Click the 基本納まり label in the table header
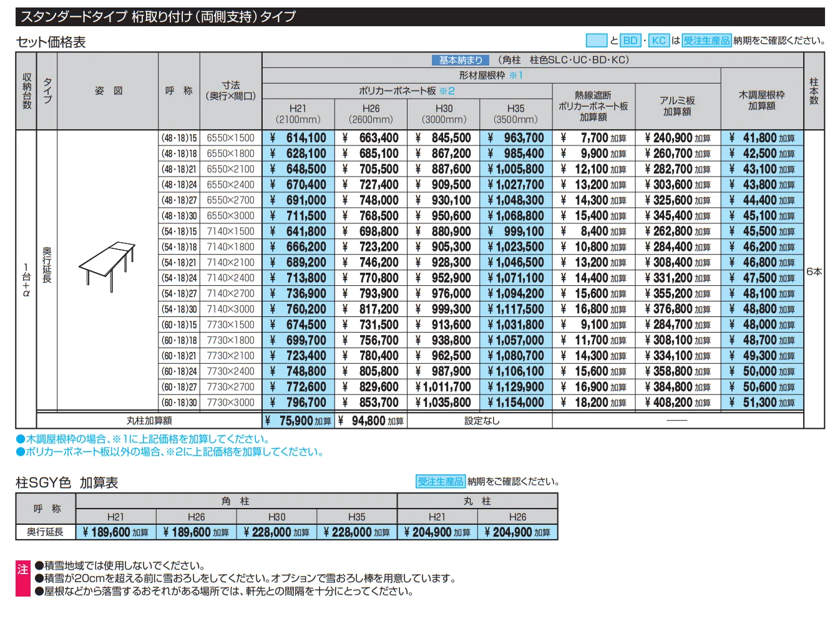Image resolution: width=835 pixels, height=644 pixels. click(461, 60)
